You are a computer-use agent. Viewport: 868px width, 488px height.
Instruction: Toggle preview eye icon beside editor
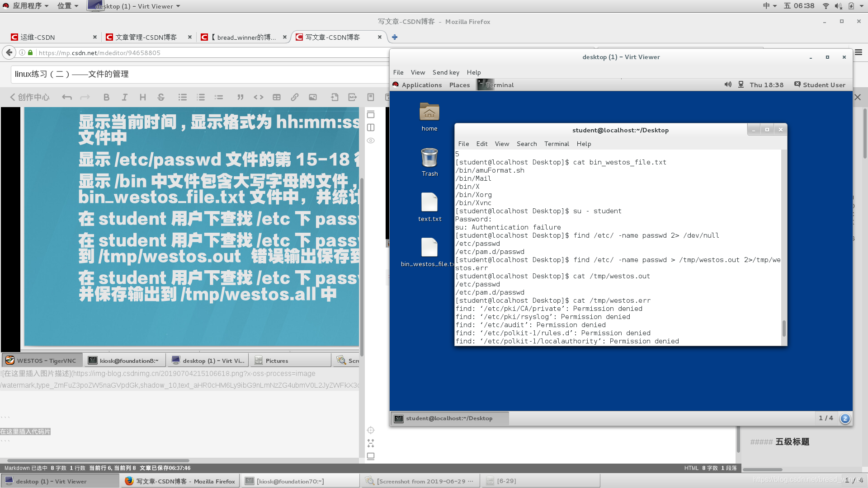point(371,141)
